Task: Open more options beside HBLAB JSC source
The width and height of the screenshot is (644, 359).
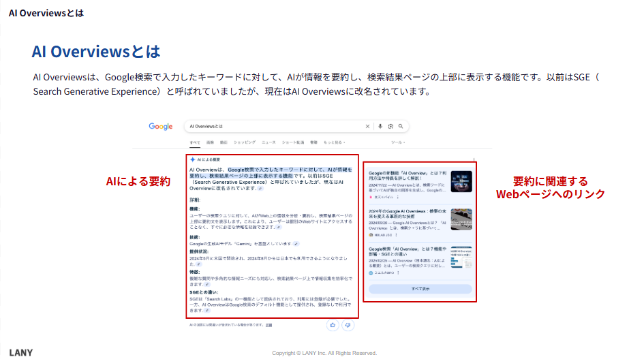Action: 397,235
